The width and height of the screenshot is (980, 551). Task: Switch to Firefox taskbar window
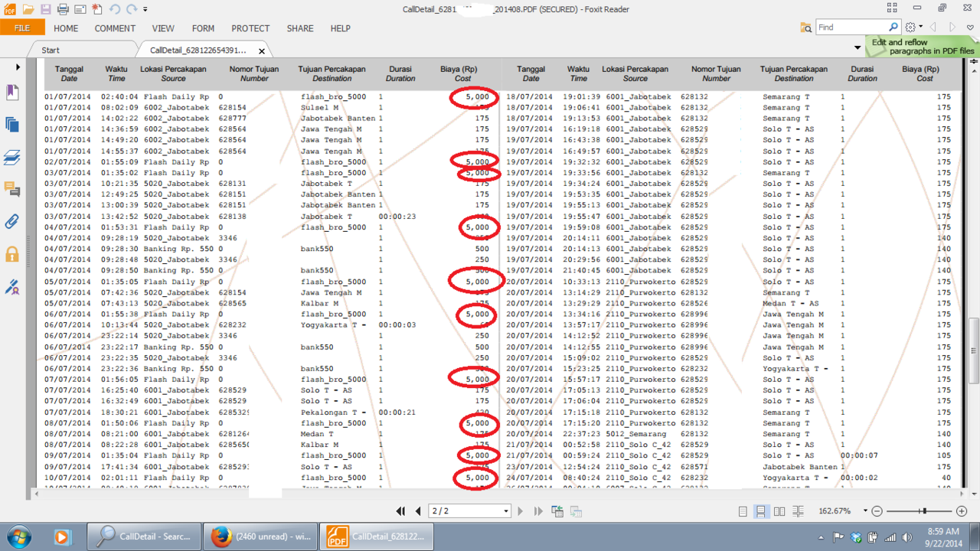260,536
